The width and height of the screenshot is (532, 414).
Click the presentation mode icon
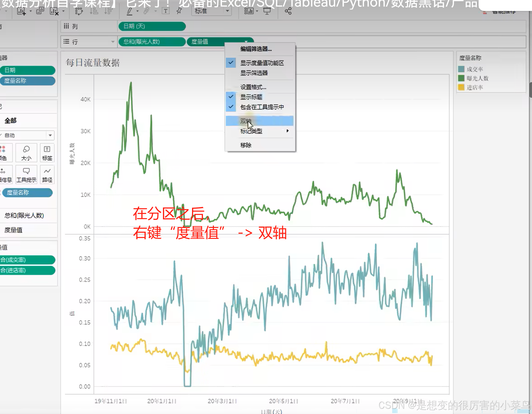coord(267,11)
